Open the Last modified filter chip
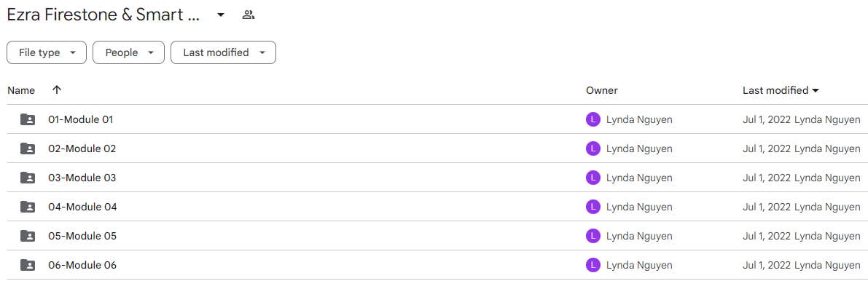 pyautogui.click(x=223, y=52)
